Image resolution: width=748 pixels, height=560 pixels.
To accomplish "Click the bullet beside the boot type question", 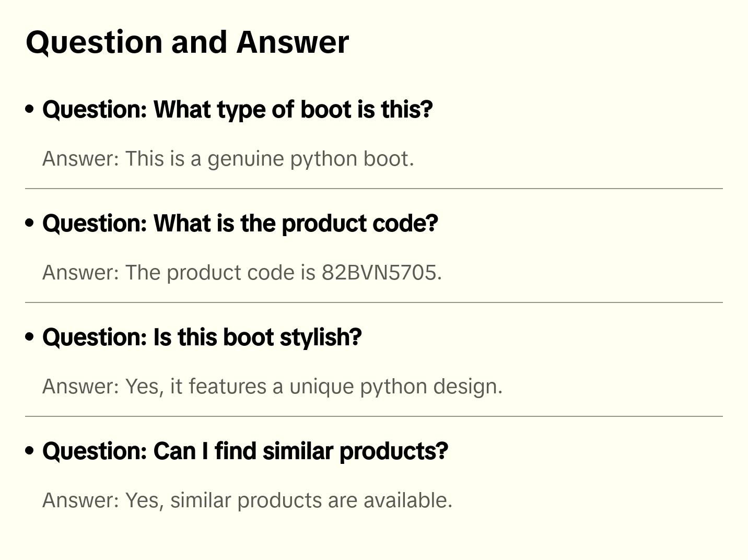I will [x=30, y=109].
